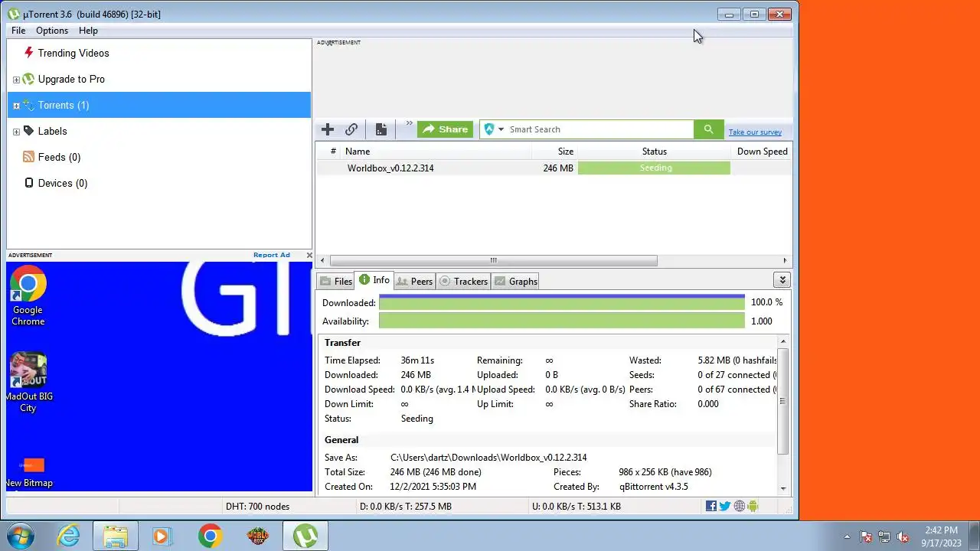Image resolution: width=980 pixels, height=551 pixels.
Task: Click the Availability bar
Action: tap(562, 321)
